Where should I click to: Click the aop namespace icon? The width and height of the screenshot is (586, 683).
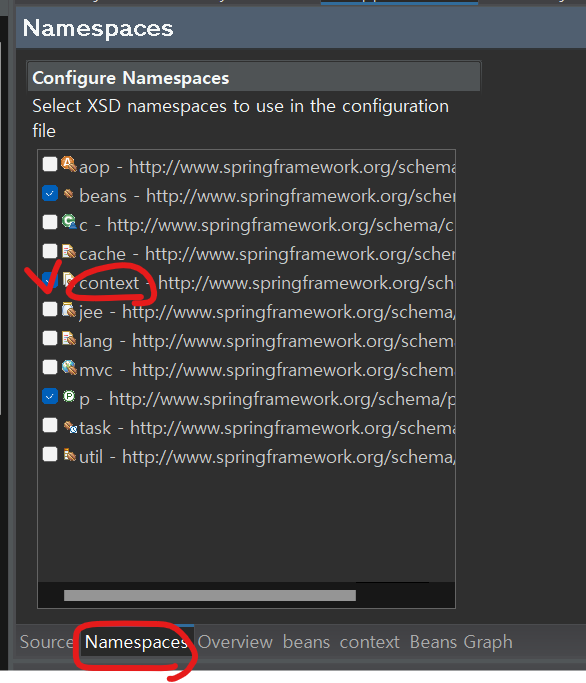point(69,165)
